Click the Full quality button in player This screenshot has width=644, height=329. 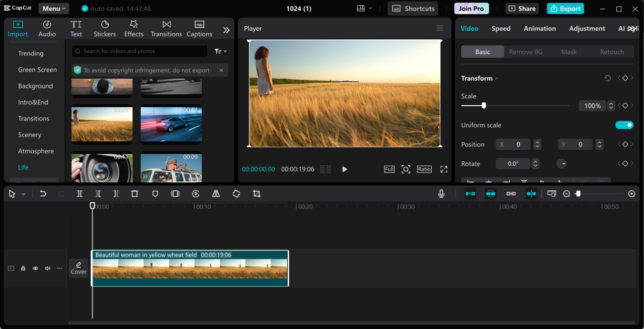tap(389, 169)
